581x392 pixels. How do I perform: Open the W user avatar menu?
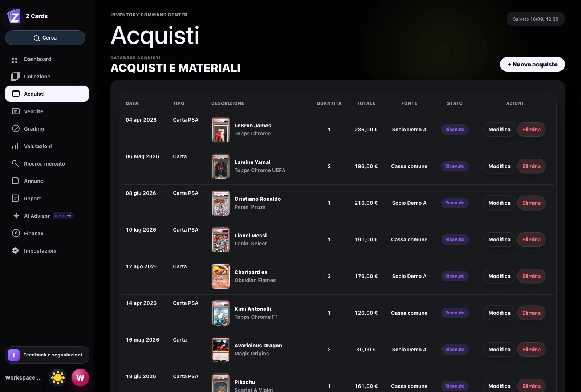click(80, 378)
